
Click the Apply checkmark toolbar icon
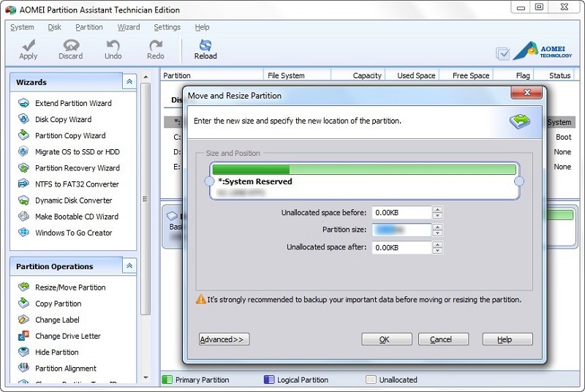click(29, 45)
